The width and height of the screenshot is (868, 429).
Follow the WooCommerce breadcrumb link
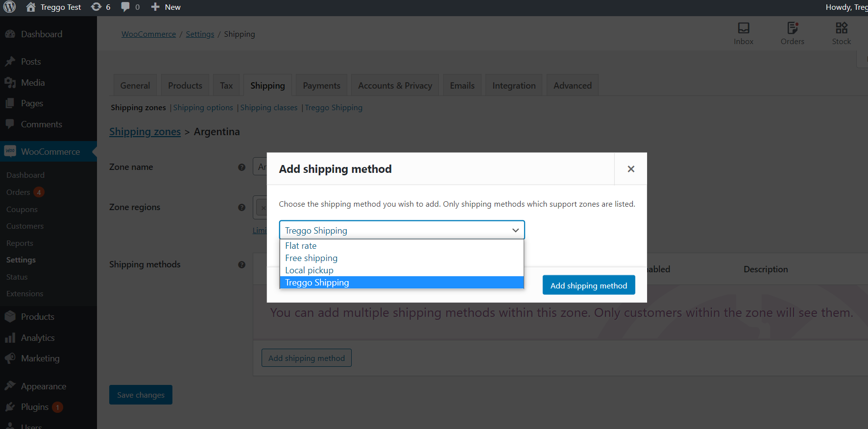[148, 34]
